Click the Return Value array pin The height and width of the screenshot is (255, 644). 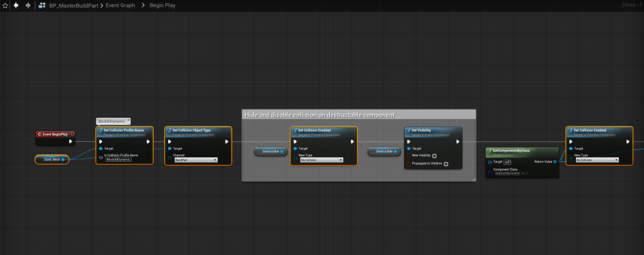click(554, 162)
